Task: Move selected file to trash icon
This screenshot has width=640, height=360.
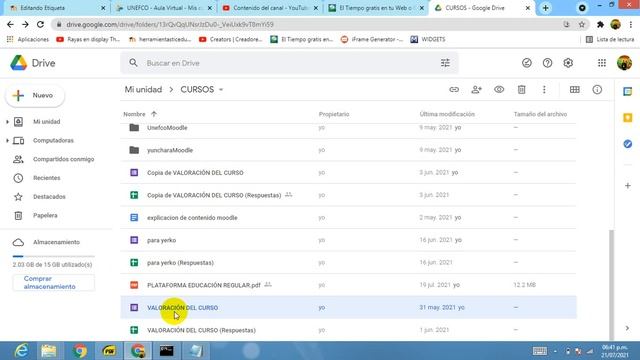Action: pyautogui.click(x=522, y=89)
